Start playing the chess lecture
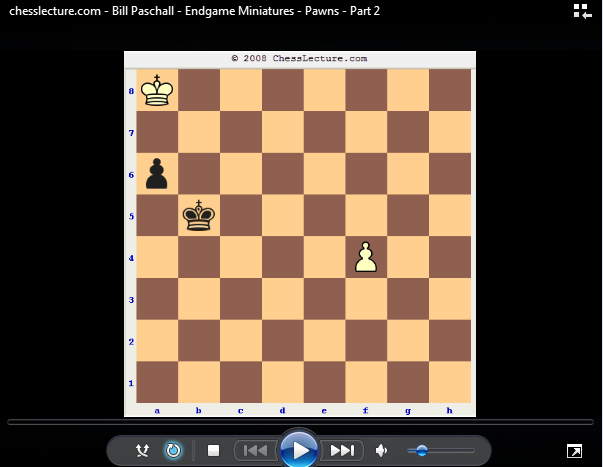This screenshot has width=603, height=467. [x=299, y=450]
